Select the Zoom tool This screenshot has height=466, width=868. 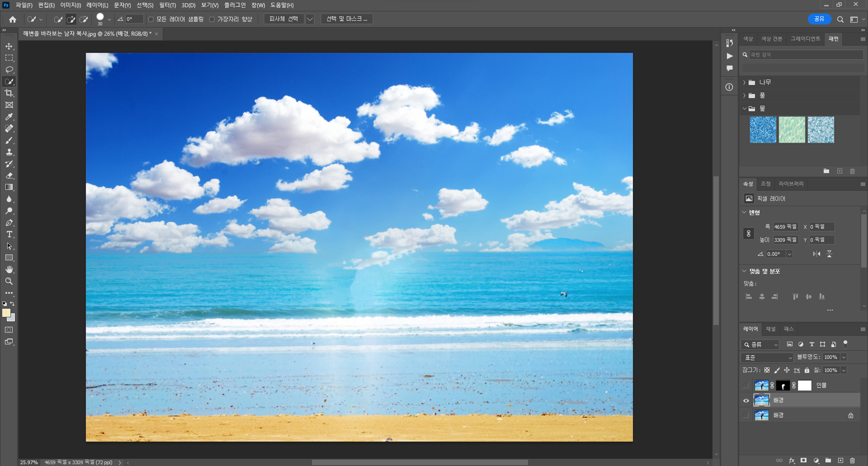pos(9,281)
